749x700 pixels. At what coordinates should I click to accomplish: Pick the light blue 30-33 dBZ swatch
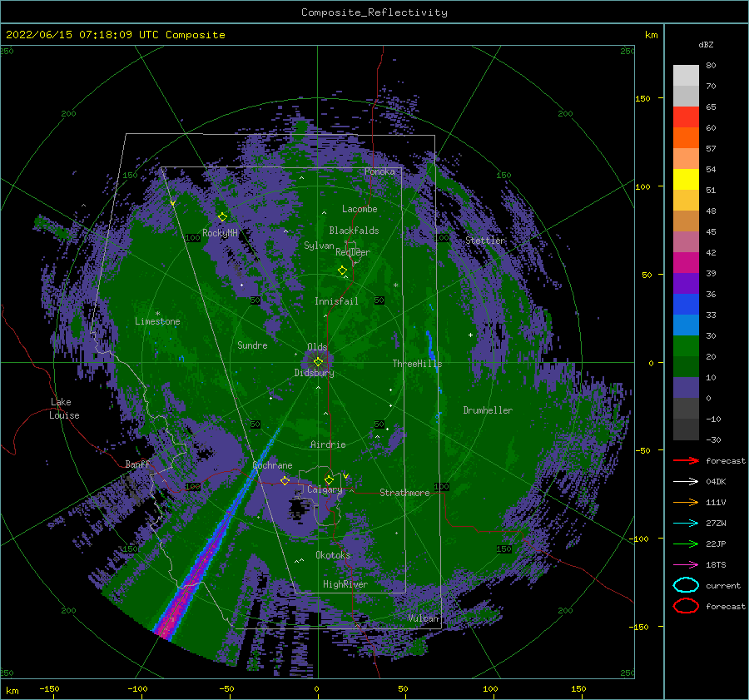(x=686, y=325)
